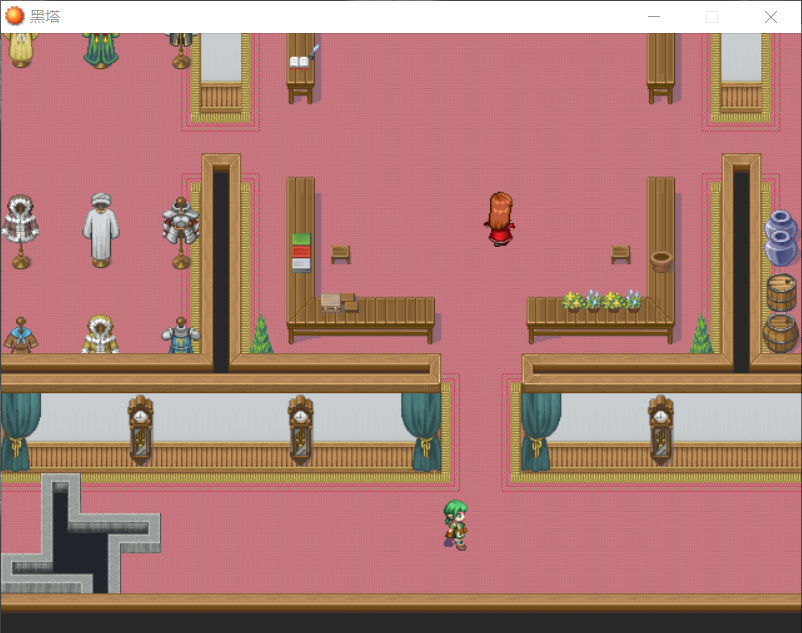Go to the gray stone staircase
Screen dimensions: 802x633
(81, 533)
